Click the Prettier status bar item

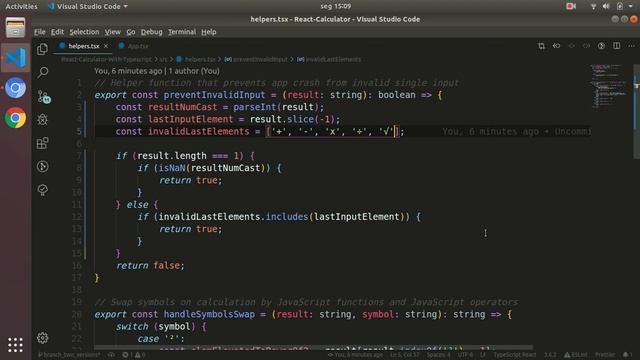point(605,355)
